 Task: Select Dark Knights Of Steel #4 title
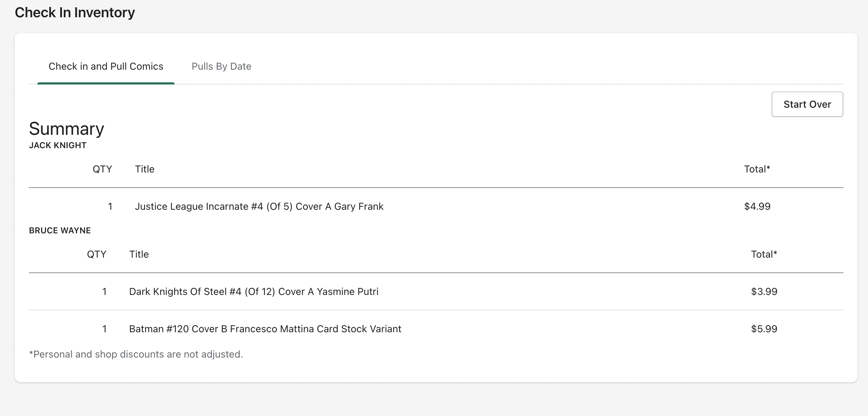pos(253,291)
